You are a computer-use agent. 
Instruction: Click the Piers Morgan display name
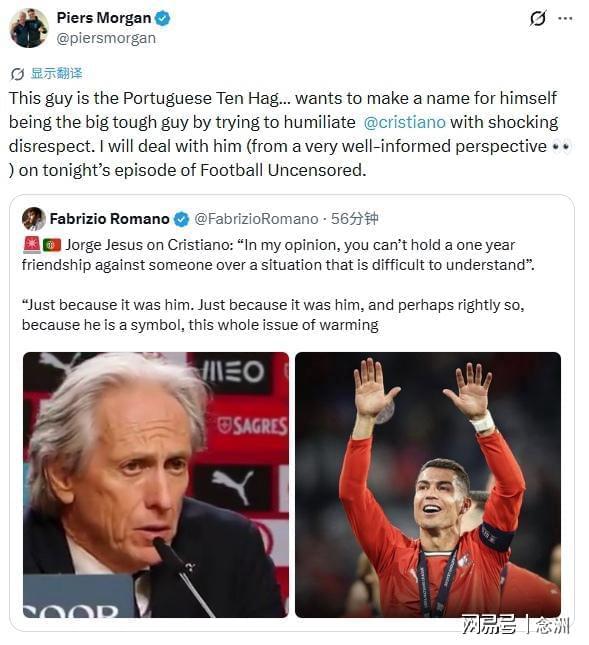tap(104, 18)
